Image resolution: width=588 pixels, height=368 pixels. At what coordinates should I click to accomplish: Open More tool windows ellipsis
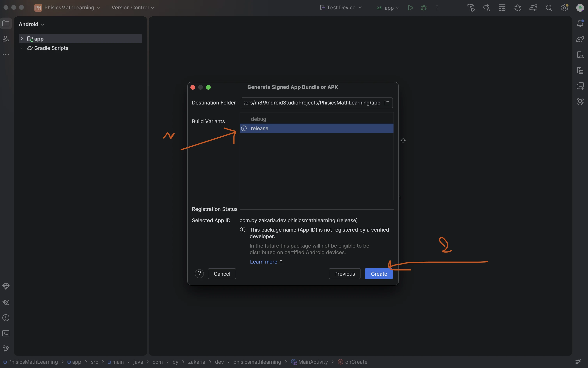[6, 55]
